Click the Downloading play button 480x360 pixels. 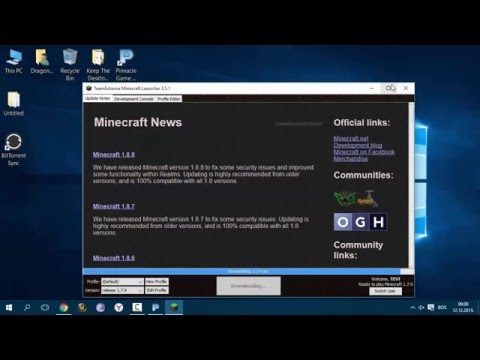click(248, 286)
